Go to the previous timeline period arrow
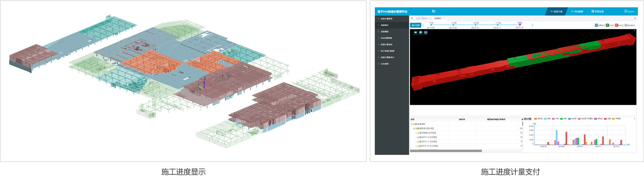 point(424,25)
